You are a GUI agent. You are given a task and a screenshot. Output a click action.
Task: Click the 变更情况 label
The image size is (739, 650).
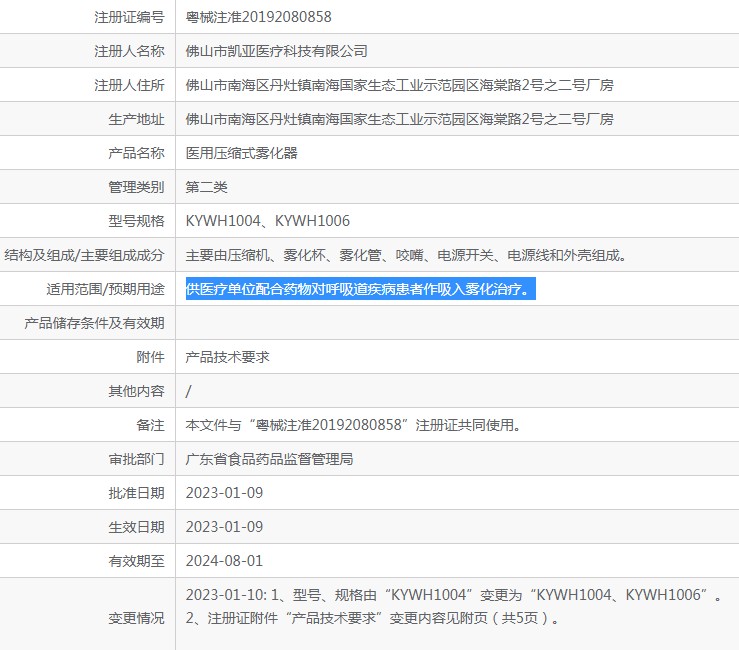point(136,618)
